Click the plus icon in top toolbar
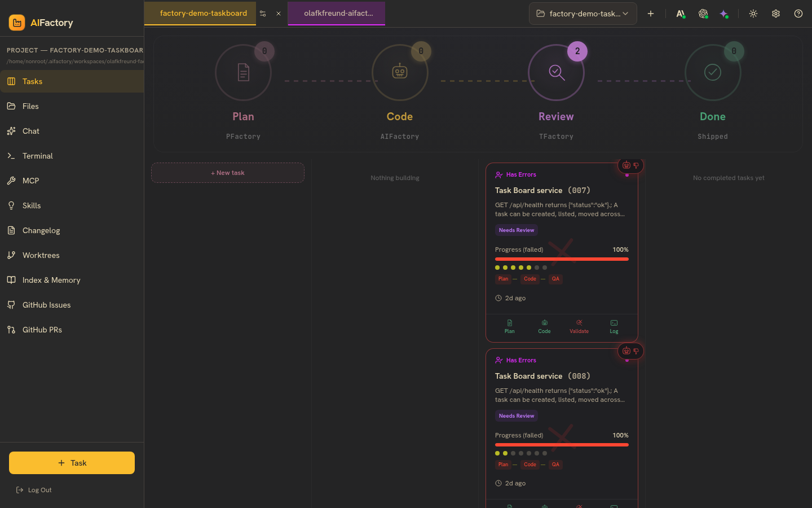Image resolution: width=812 pixels, height=508 pixels. [x=651, y=14]
